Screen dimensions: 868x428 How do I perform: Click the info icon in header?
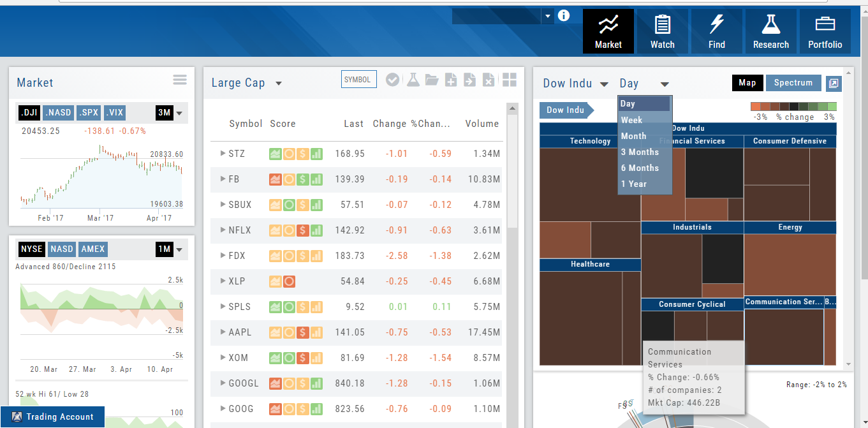point(563,16)
